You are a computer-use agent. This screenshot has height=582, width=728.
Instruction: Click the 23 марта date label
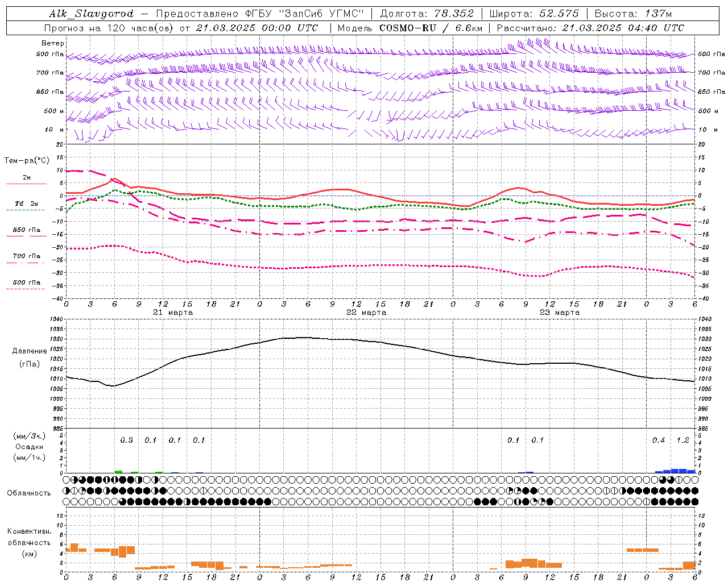coord(560,313)
